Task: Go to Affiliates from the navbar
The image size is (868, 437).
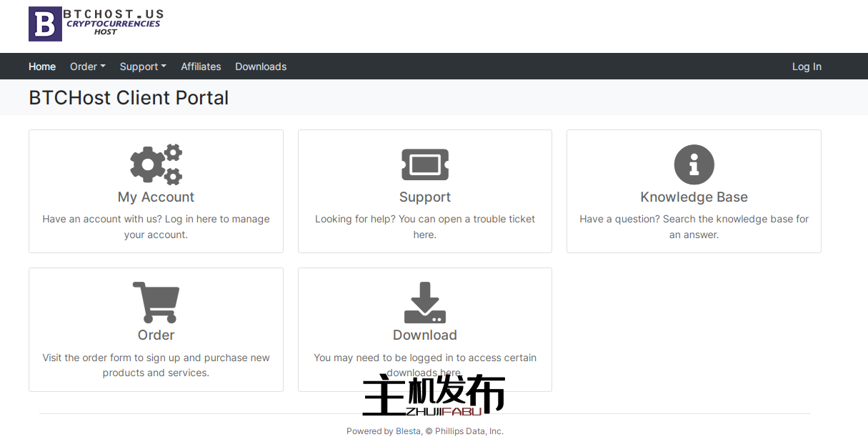Action: 201,66
